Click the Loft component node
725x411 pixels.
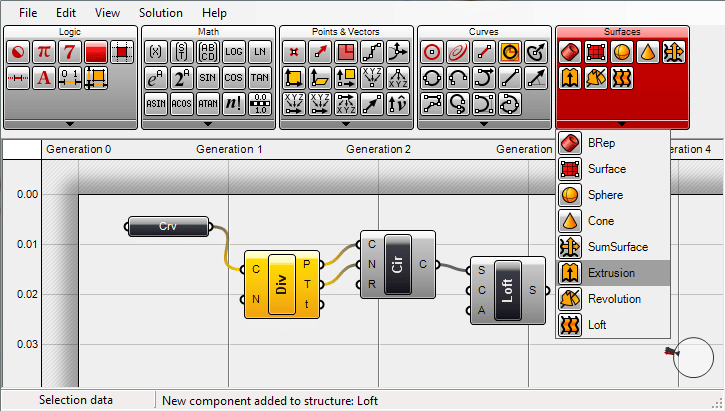pyautogui.click(x=506, y=291)
